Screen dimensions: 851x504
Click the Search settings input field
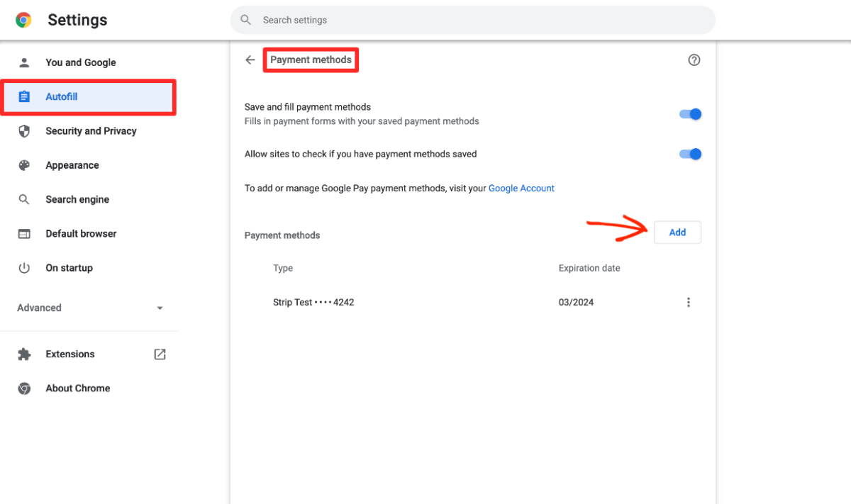tap(472, 20)
